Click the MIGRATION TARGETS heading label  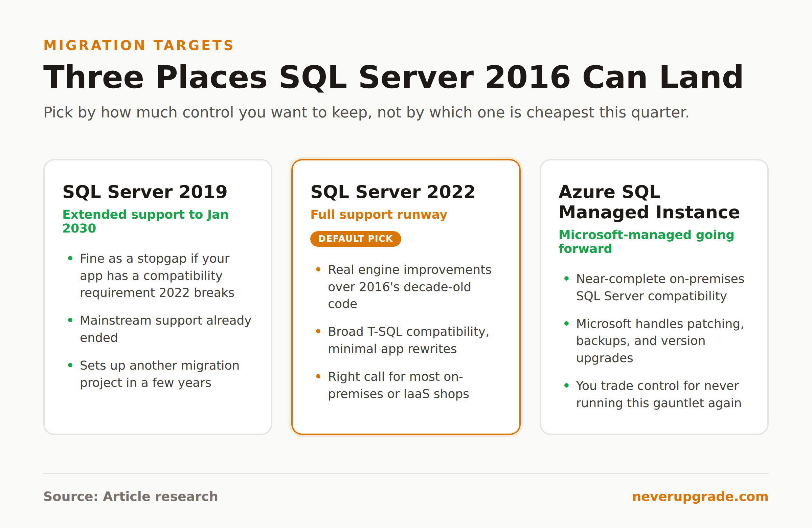(138, 45)
